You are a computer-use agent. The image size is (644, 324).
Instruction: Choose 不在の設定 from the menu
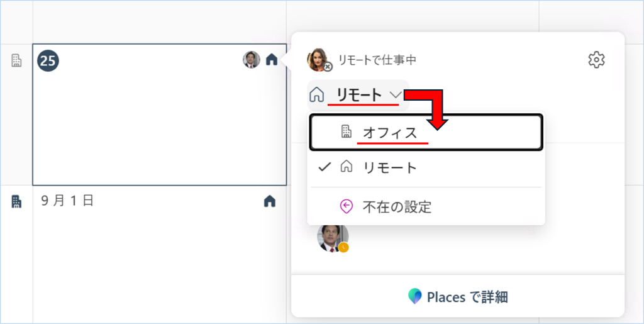pyautogui.click(x=426, y=206)
